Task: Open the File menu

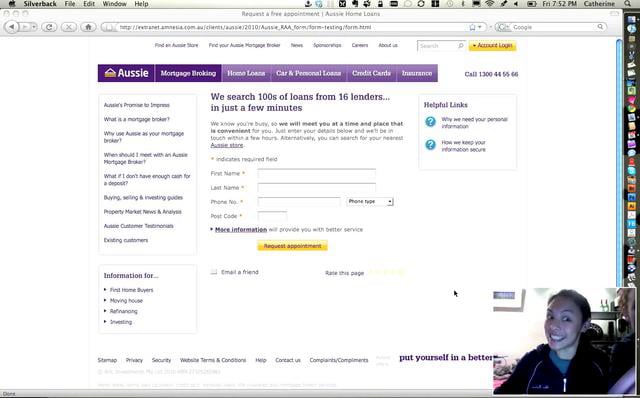Action: click(70, 4)
